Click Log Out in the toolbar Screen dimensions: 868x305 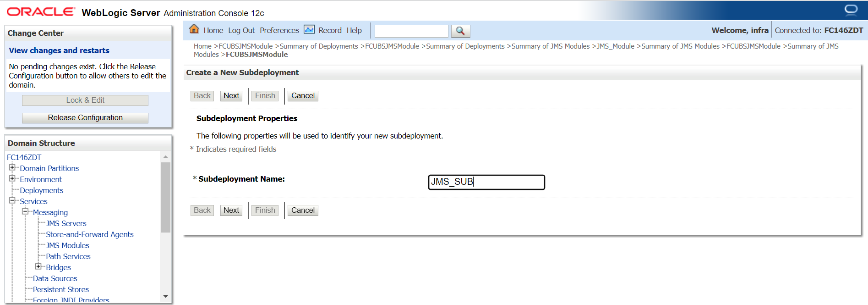241,30
